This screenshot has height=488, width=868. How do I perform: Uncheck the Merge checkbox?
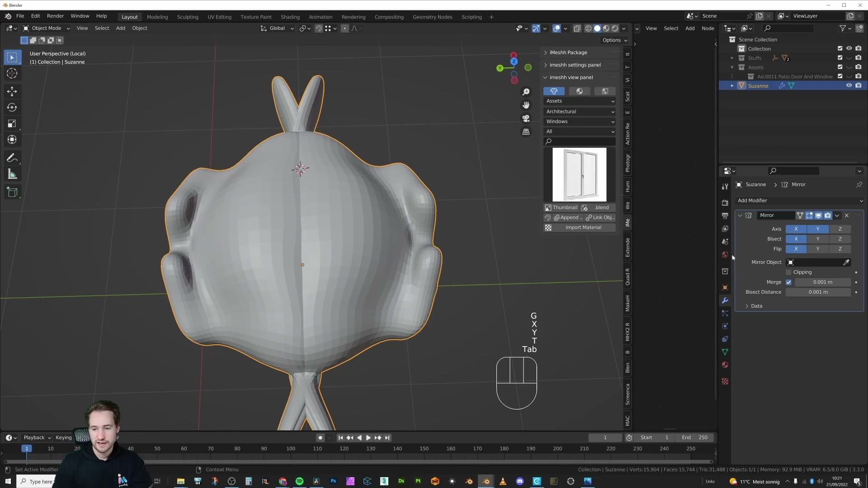coord(789,282)
